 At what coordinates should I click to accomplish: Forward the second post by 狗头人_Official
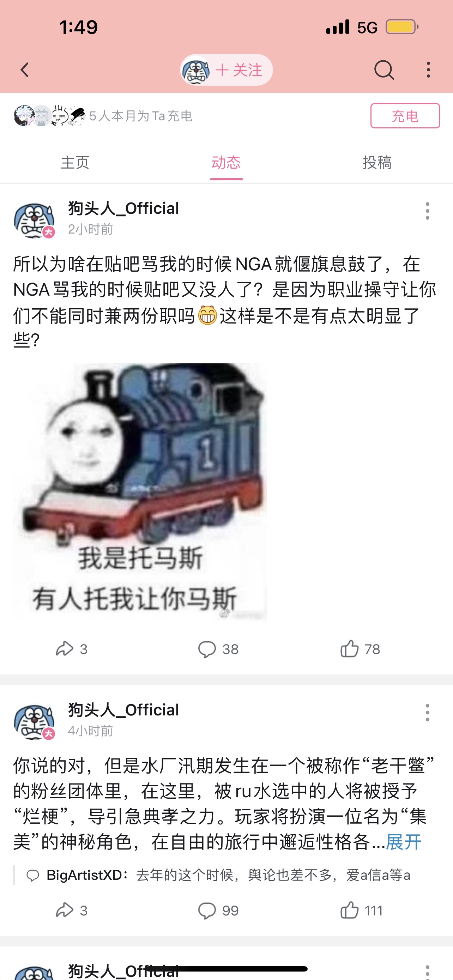tap(72, 911)
